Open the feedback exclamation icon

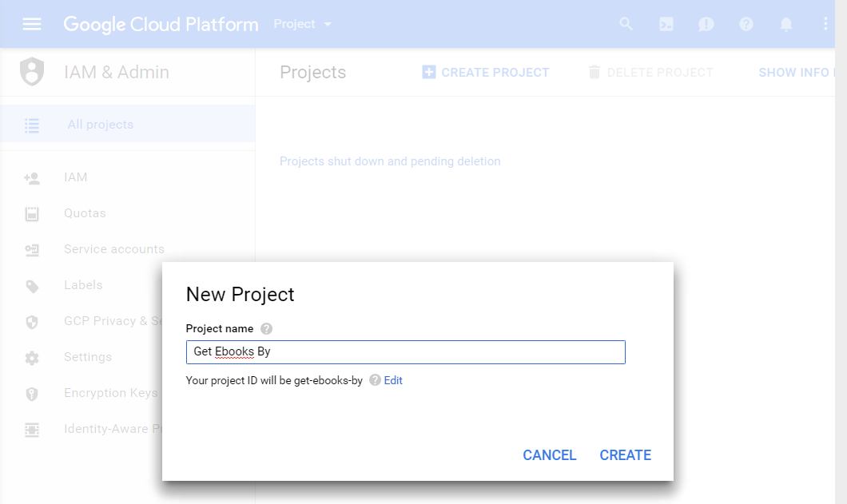point(706,24)
